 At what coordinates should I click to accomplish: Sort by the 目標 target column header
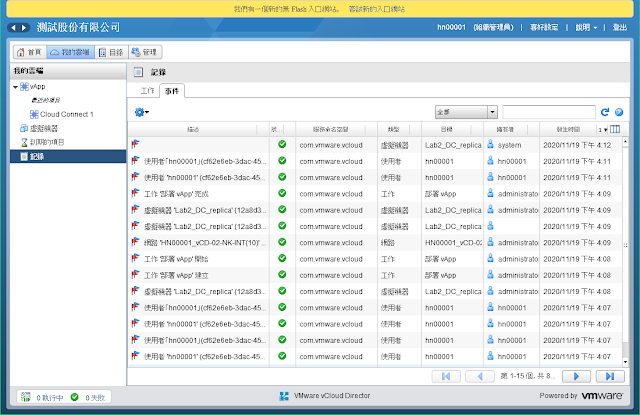447,129
